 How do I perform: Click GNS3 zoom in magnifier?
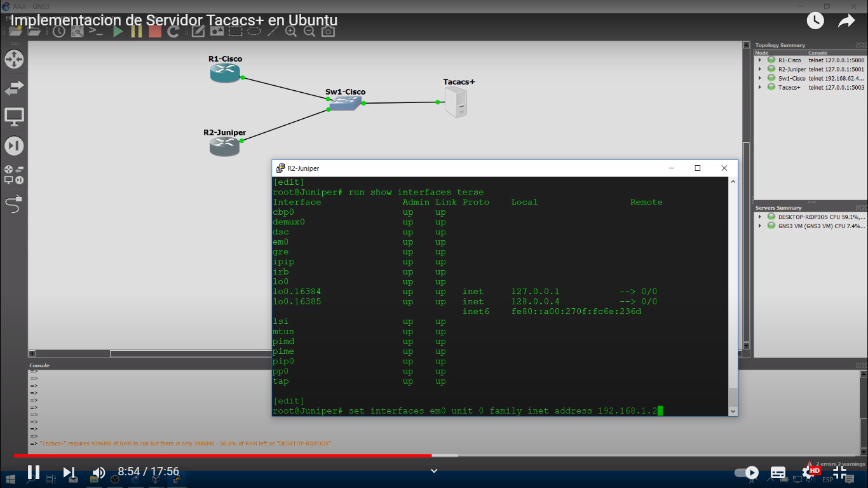[291, 30]
